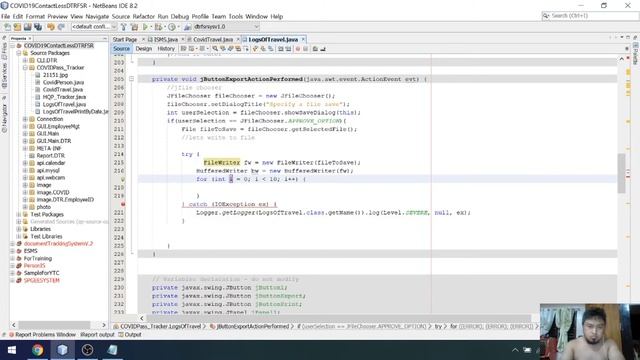This screenshot has height=360, width=640.
Task: Click the red Start Macro Recording icon
Action: [x=298, y=49]
